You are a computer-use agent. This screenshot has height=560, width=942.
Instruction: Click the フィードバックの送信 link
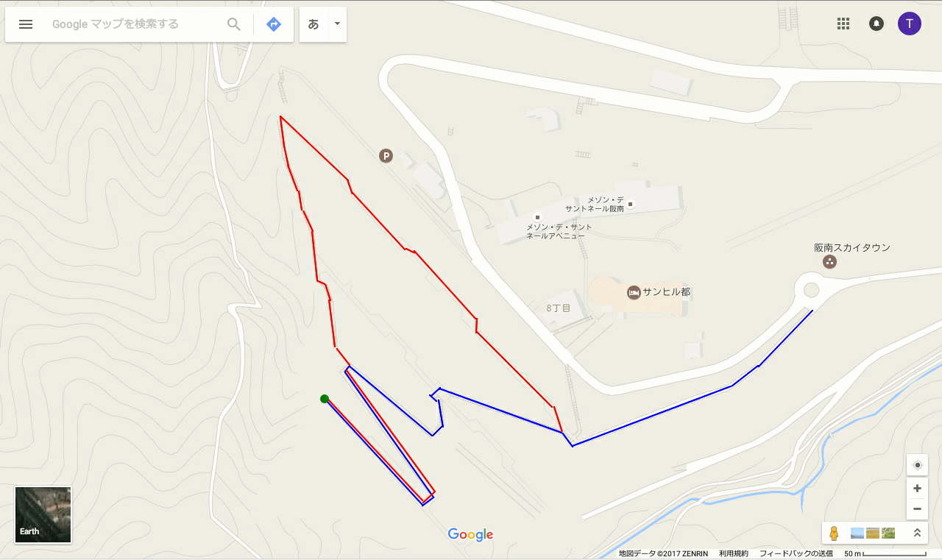796,553
